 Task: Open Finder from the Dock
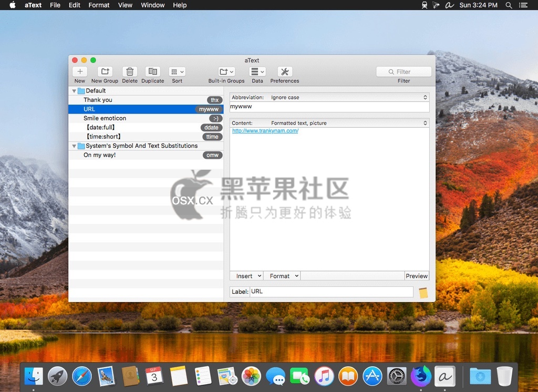[34, 376]
